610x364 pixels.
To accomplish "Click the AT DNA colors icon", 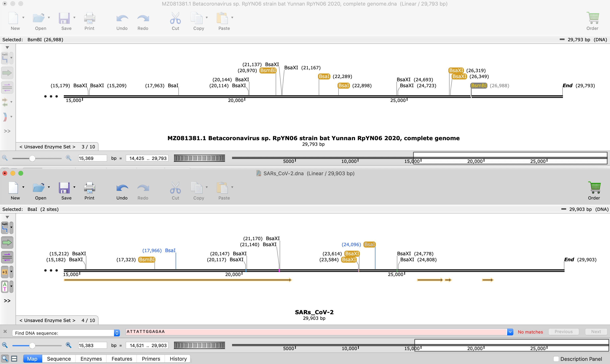I will pyautogui.click(x=5, y=287).
